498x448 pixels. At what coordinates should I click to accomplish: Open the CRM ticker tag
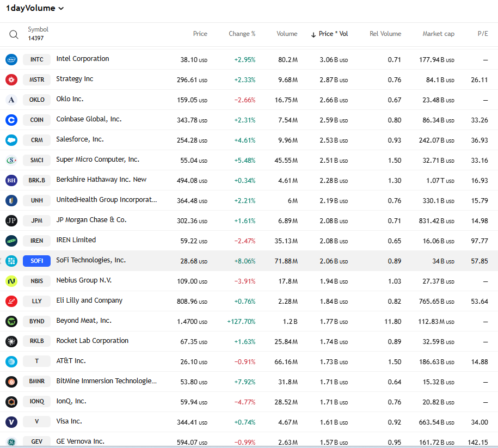pos(37,140)
